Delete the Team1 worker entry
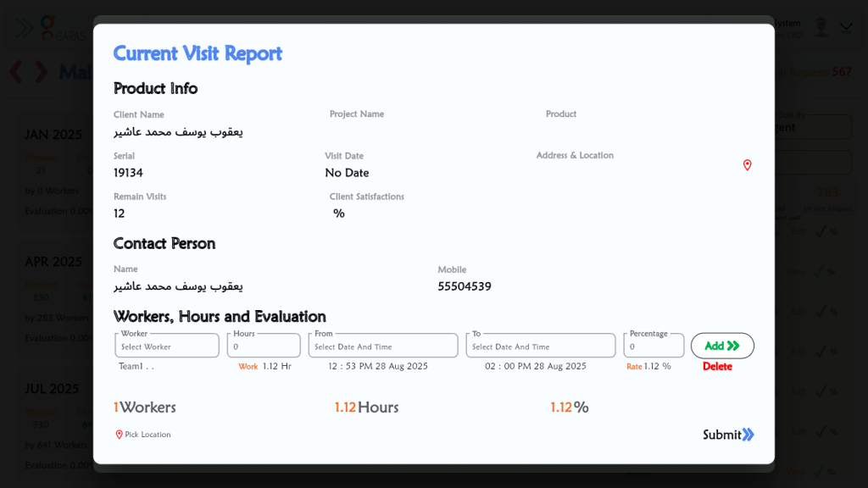This screenshot has height=488, width=868. click(x=717, y=367)
